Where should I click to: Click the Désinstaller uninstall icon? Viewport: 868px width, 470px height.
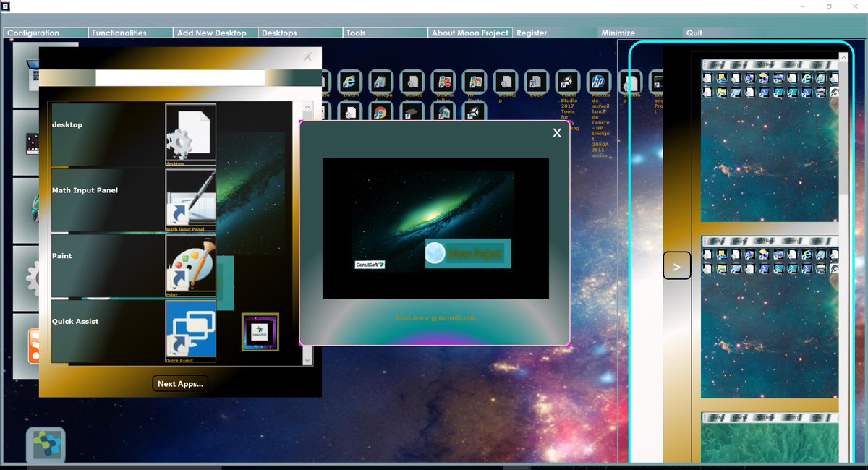coord(443,80)
